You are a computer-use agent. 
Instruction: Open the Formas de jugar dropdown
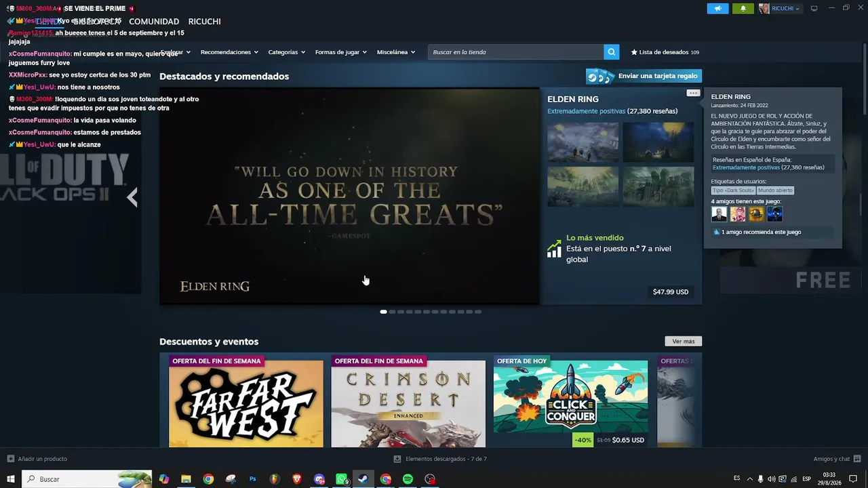coord(340,52)
